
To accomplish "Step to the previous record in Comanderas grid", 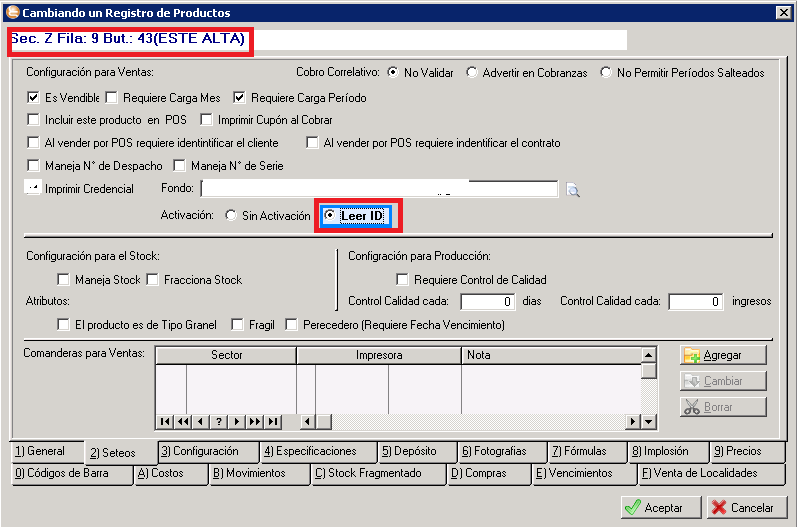I will [201, 421].
